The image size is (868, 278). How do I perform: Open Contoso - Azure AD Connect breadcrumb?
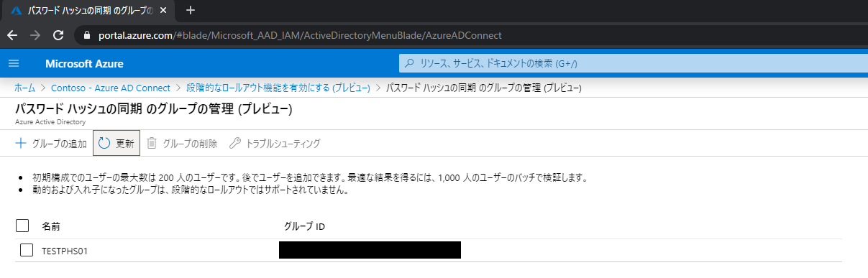[x=110, y=88]
